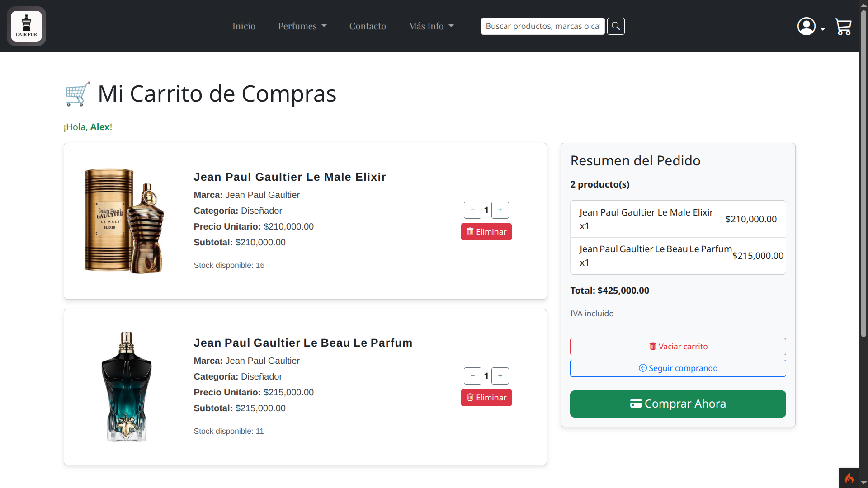Click the Le Beau Le Parfum product image
Viewport: 868px width, 488px height.
[x=127, y=387]
